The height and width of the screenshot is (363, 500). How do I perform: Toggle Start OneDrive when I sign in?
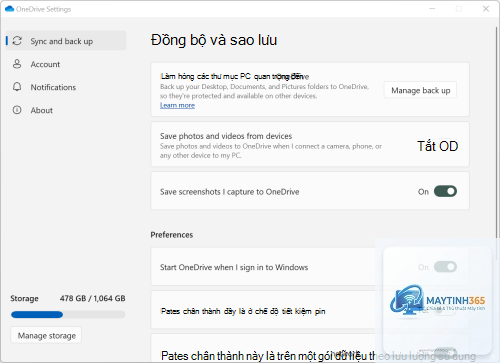click(x=445, y=267)
